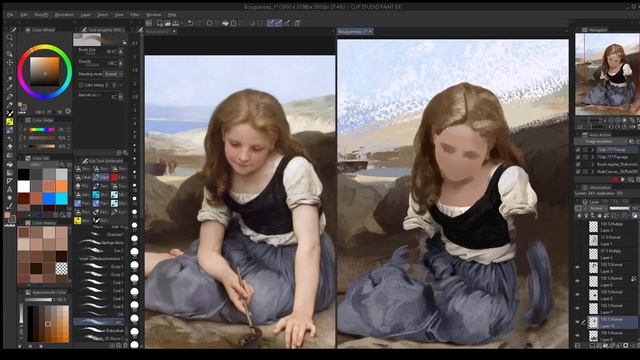Image resolution: width=640 pixels, height=360 pixels.
Task: Click Redo in the command bar
Action: click(x=200, y=23)
